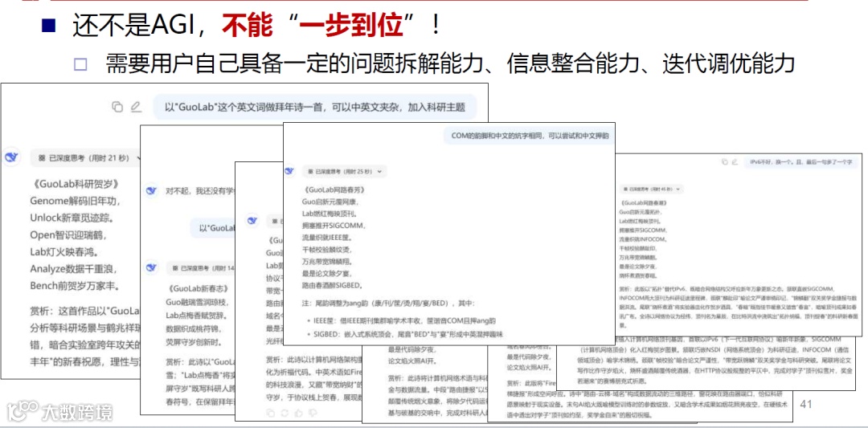The image size is (868, 428).
Task: Click the bullet point starting "SIGBED：嵌入式系统顶会"
Action: 407,334
